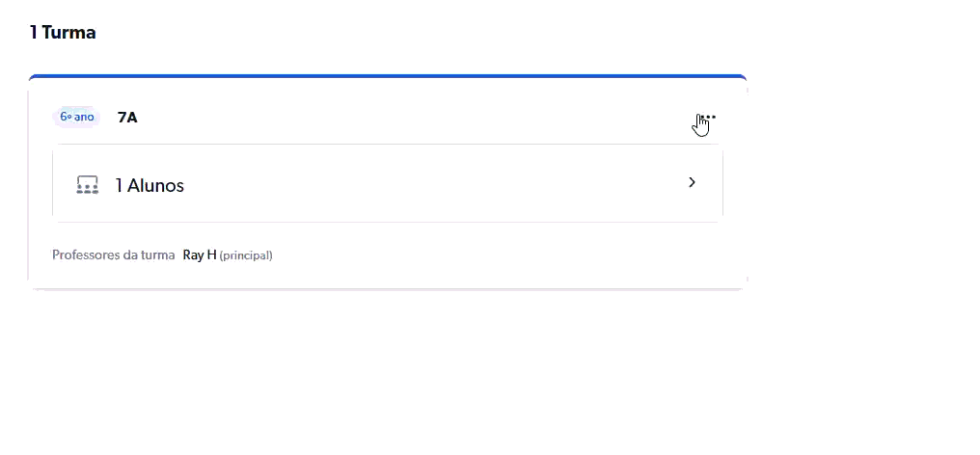This screenshot has width=980, height=455.
Task: Click the blue top border of the class card
Action: (386, 76)
